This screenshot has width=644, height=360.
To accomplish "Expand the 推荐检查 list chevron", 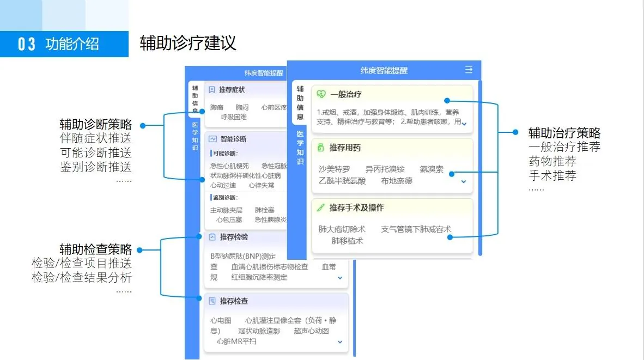I will (x=340, y=342).
